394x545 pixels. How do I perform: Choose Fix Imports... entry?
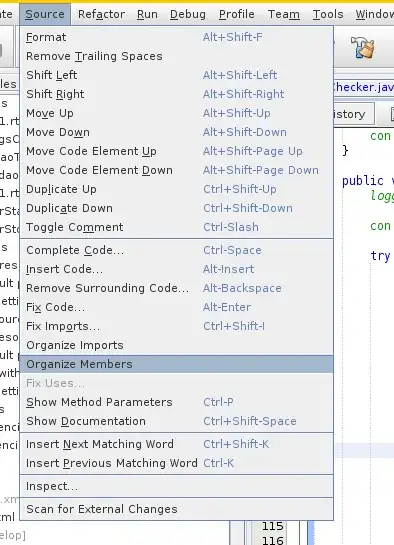[177, 326]
